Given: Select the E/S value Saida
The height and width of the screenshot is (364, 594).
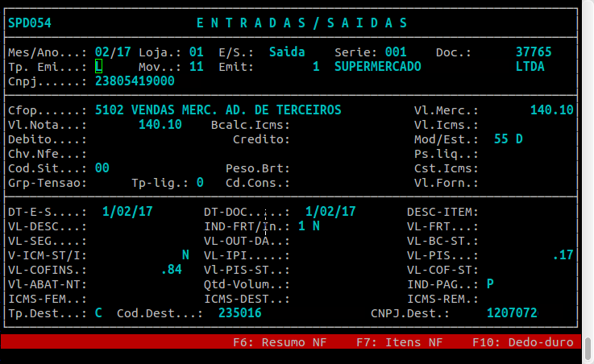Looking at the screenshot, I should click(287, 52).
